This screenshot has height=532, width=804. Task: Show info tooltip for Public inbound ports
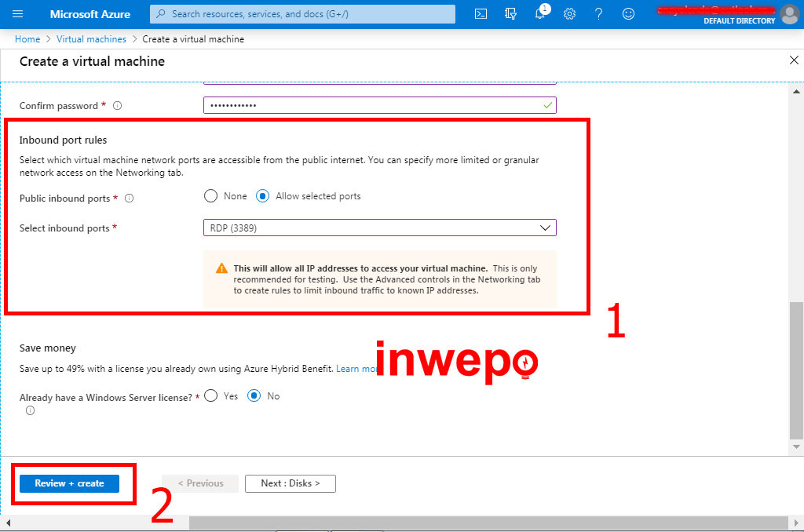point(130,199)
